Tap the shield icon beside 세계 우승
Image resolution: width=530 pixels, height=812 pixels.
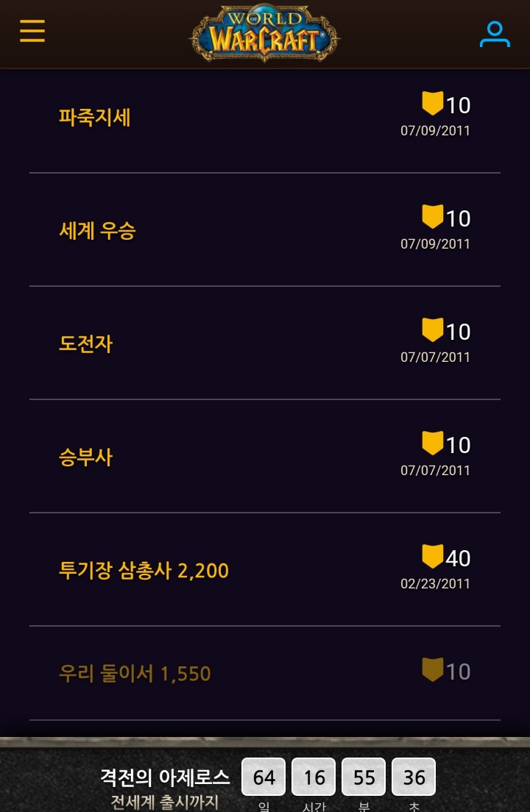[x=432, y=217]
